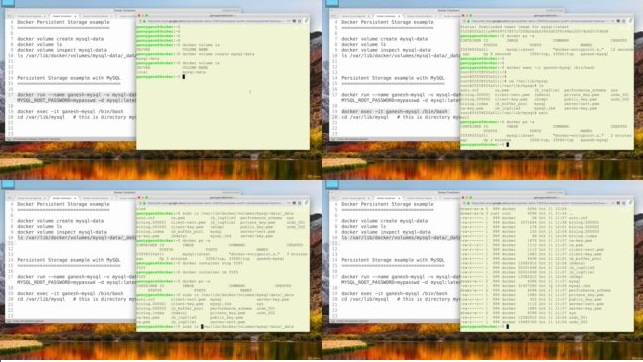Click 'docker container stop' terminal command, bottom-left screenshot

[x=212, y=263]
